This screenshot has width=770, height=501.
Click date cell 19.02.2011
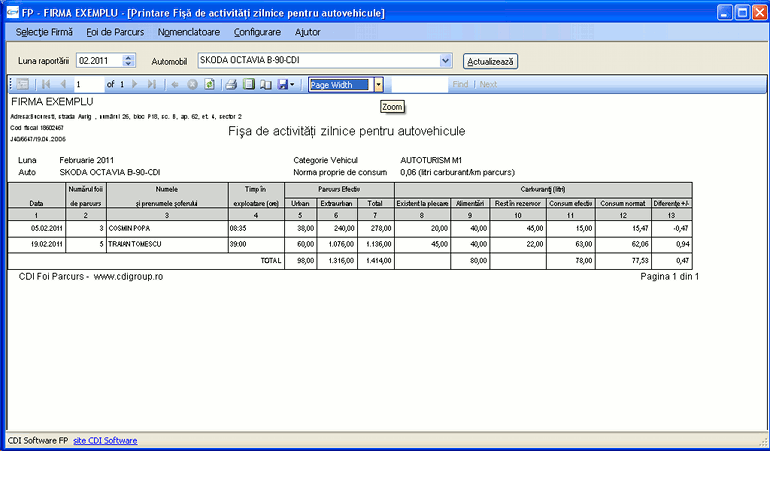click(47, 244)
